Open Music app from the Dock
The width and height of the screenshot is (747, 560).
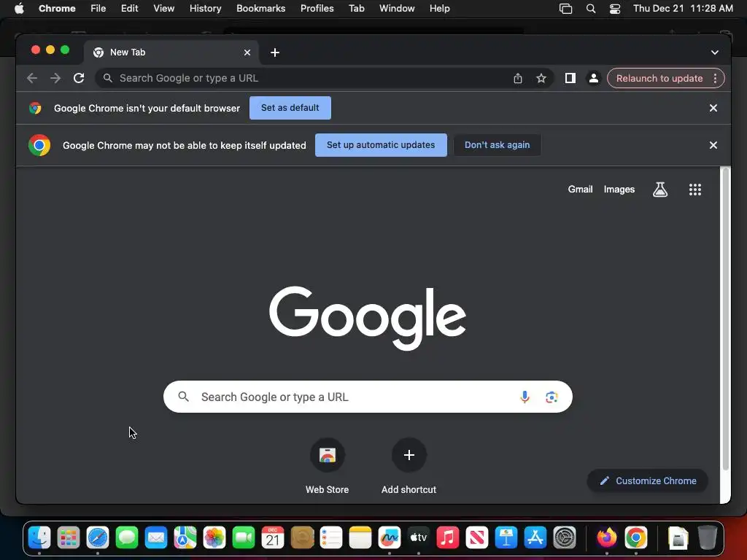click(448, 538)
